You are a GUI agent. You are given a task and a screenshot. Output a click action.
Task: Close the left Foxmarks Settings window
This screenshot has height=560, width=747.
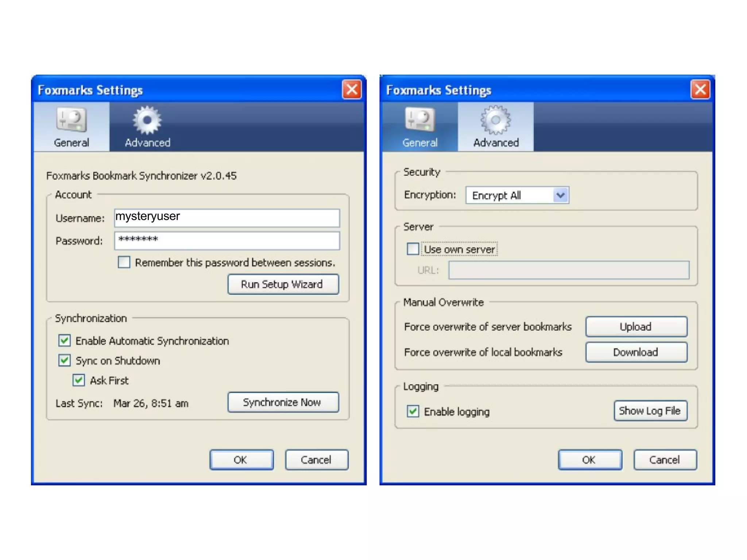pos(352,89)
